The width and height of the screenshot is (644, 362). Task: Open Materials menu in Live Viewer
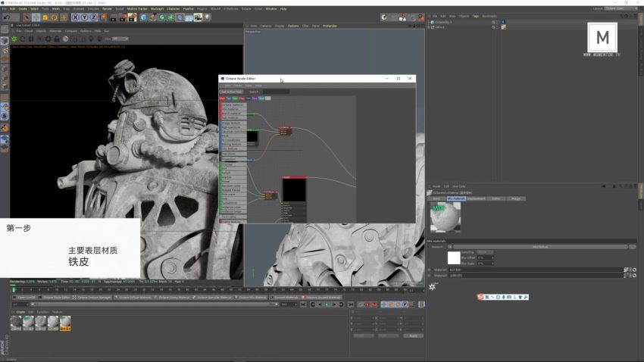tap(55, 31)
